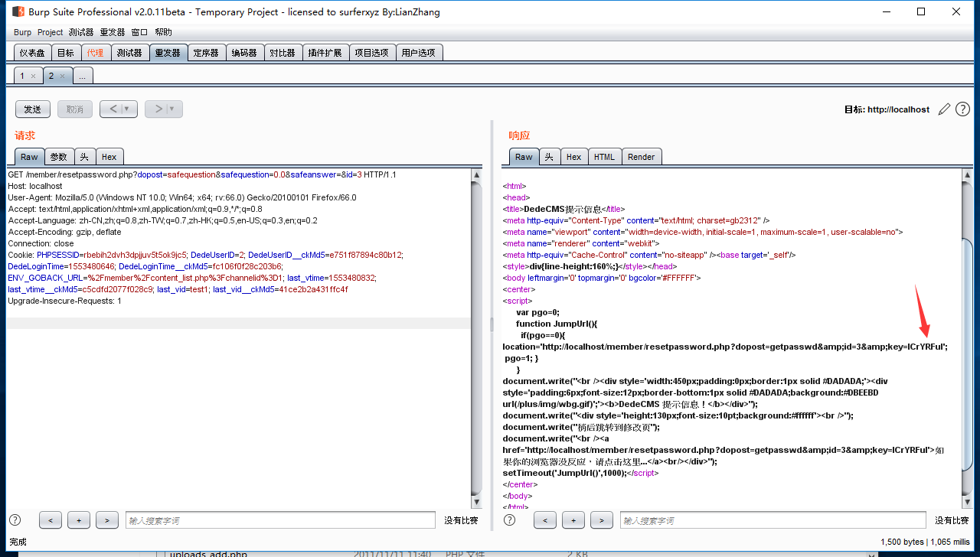
Task: Select request Hex tab
Action: point(109,157)
